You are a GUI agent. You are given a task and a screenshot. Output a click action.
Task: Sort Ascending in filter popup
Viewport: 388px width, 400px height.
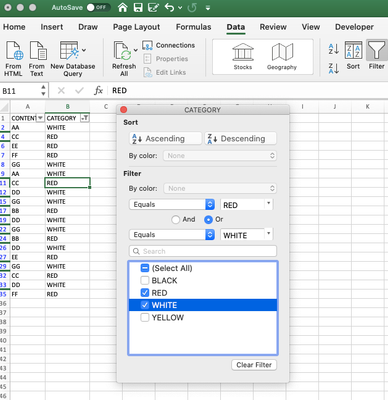[165, 138]
